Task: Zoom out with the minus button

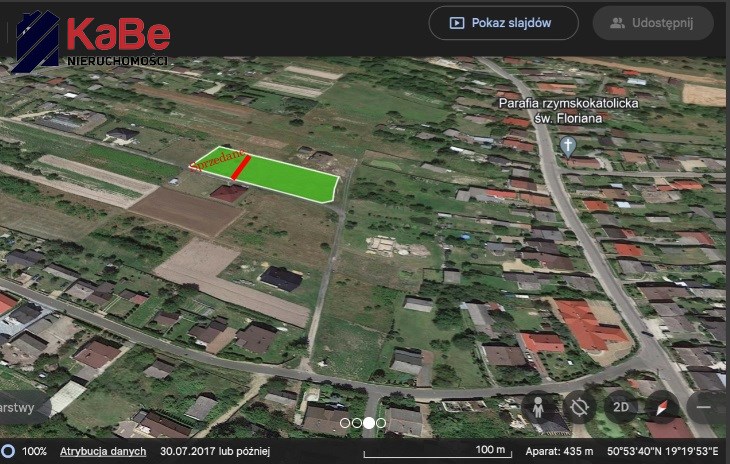Action: (704, 407)
